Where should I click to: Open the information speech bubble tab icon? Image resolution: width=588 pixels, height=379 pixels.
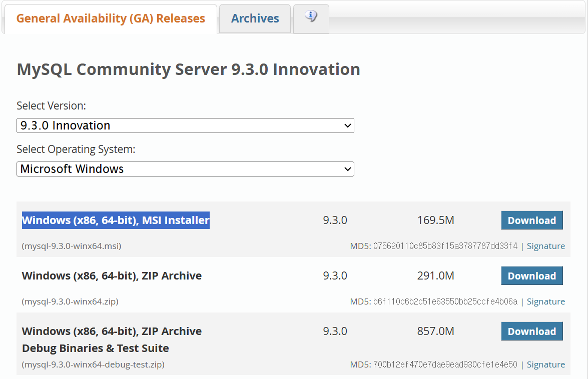pos(311,16)
